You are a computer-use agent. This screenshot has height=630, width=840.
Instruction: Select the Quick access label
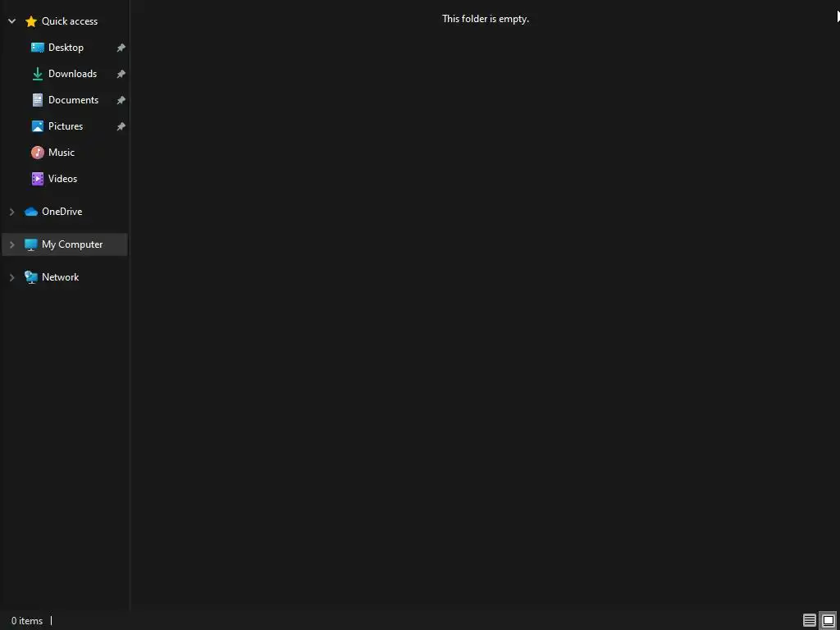pos(70,21)
